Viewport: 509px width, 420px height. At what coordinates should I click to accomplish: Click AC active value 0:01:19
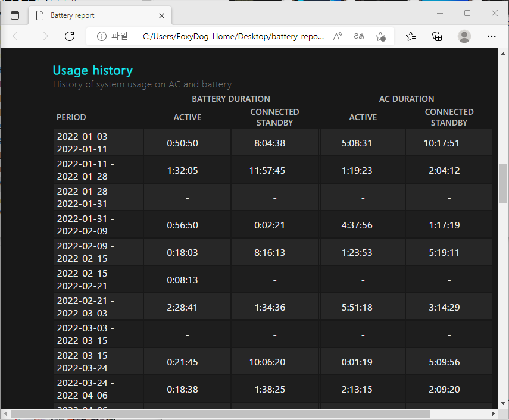(x=357, y=362)
